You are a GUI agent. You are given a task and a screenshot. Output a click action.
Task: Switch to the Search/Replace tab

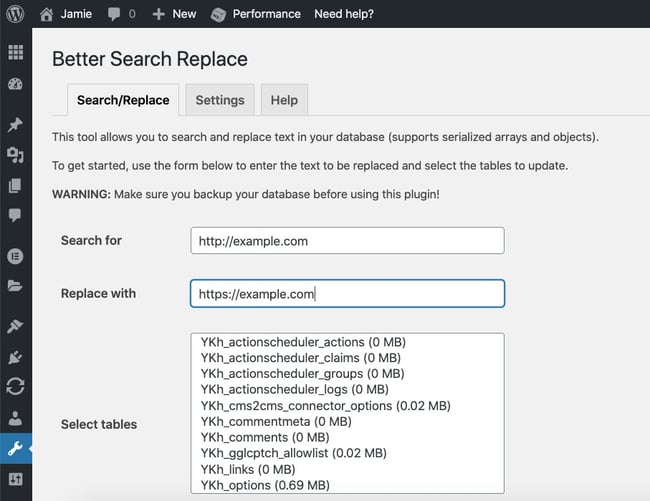[x=123, y=100]
